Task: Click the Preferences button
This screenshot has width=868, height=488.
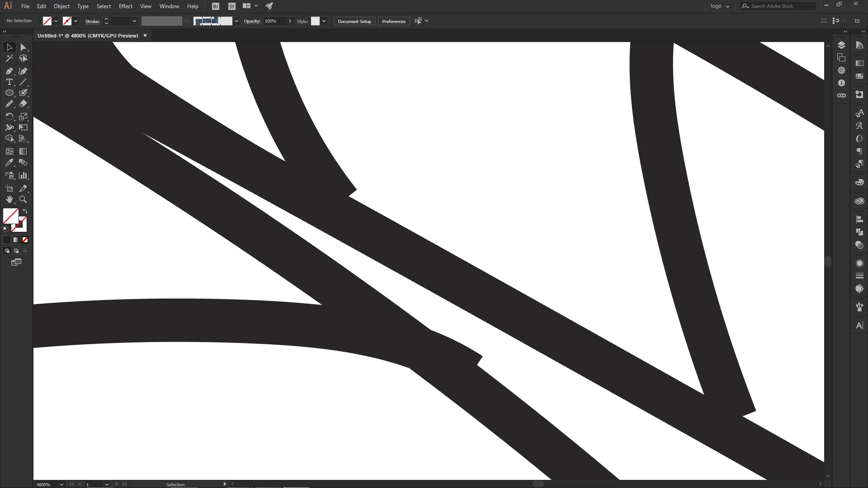Action: 393,21
